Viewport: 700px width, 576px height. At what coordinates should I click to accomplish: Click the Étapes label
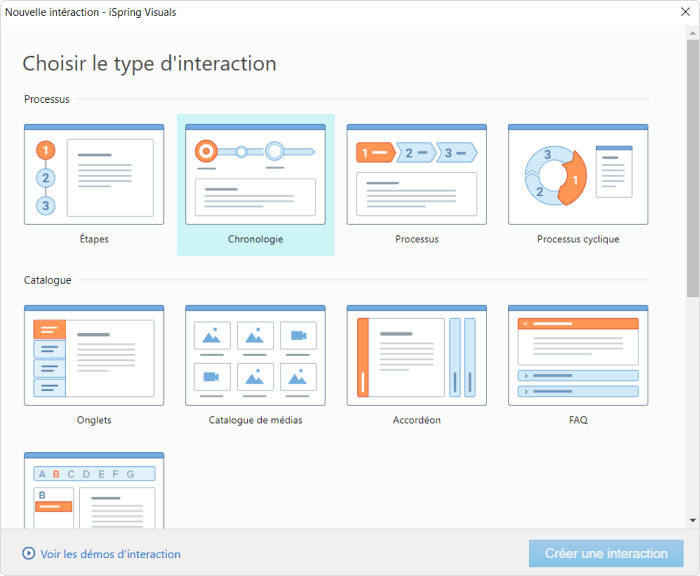[x=94, y=239]
